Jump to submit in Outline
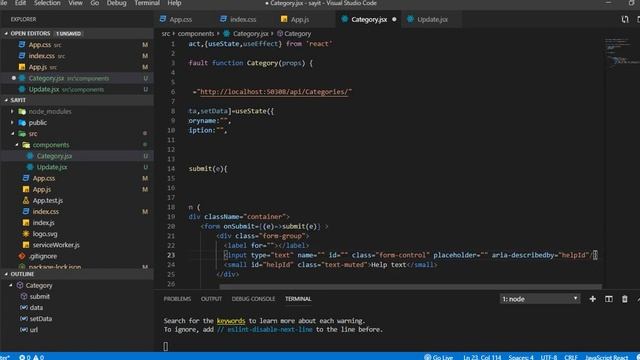Viewport: 640px width, 360px height. (x=40, y=296)
